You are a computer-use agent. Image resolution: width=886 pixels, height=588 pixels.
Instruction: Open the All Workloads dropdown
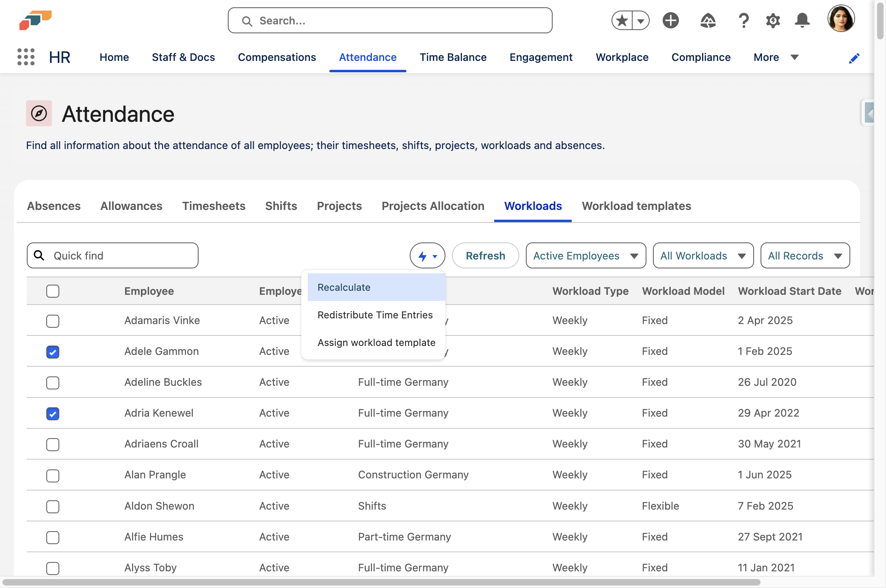[x=703, y=256]
